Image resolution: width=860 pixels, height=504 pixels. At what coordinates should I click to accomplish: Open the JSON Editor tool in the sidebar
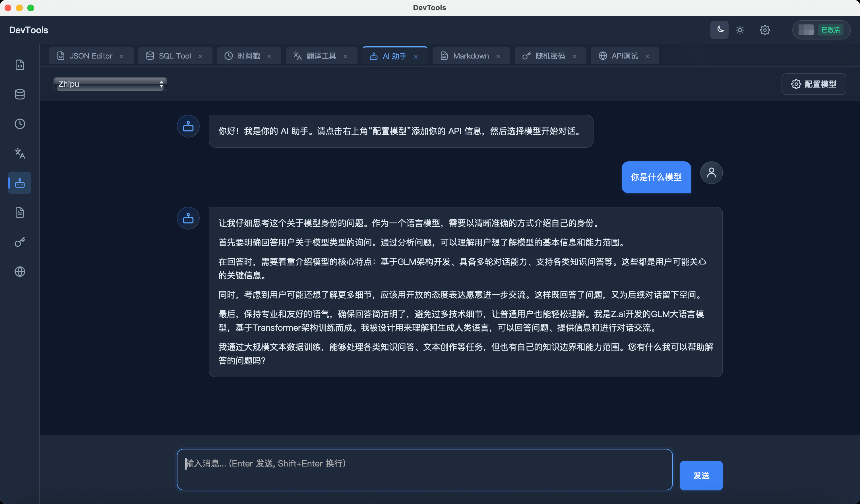(x=19, y=65)
